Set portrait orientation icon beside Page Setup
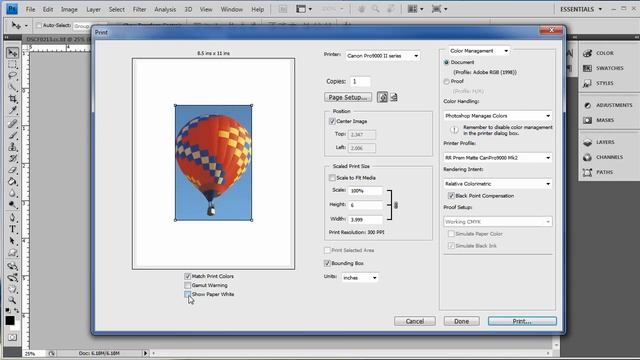This screenshot has width=640, height=360. (382, 97)
